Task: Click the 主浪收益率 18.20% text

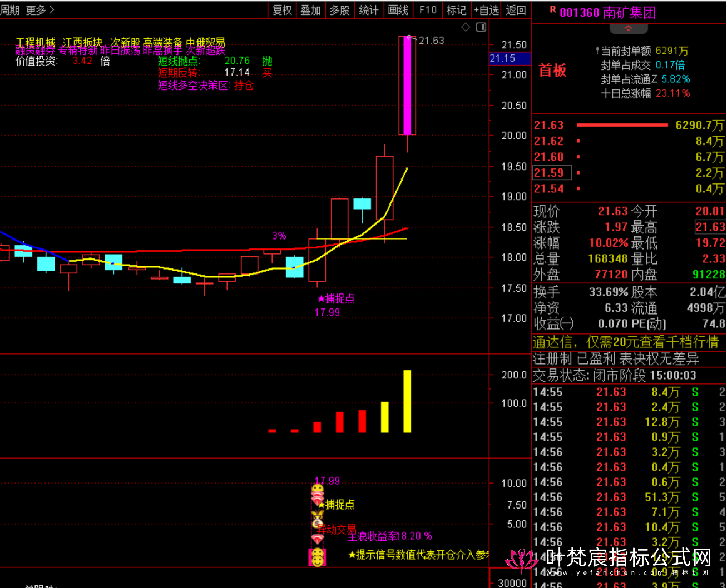Action: click(x=390, y=536)
